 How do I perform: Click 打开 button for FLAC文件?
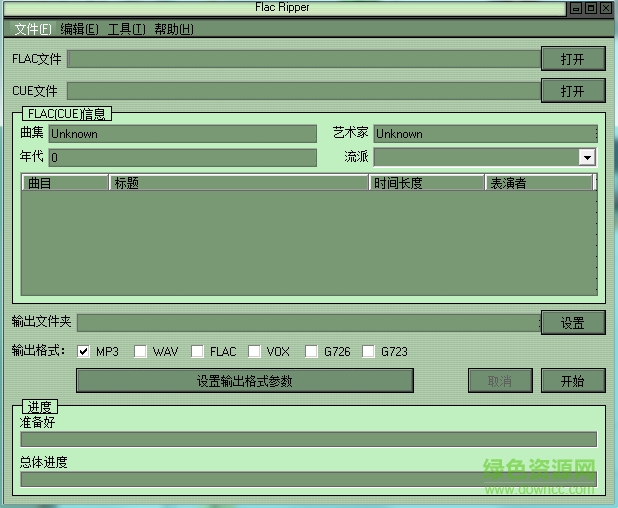point(573,59)
